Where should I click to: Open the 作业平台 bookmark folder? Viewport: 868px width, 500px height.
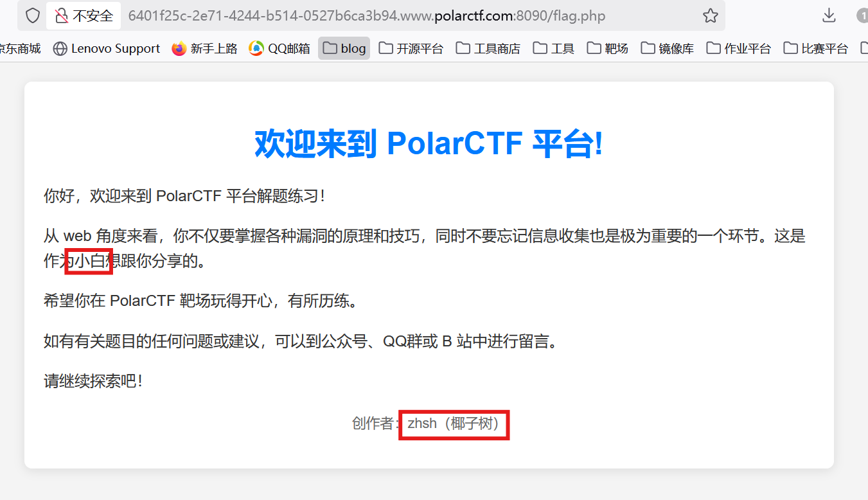(x=738, y=48)
